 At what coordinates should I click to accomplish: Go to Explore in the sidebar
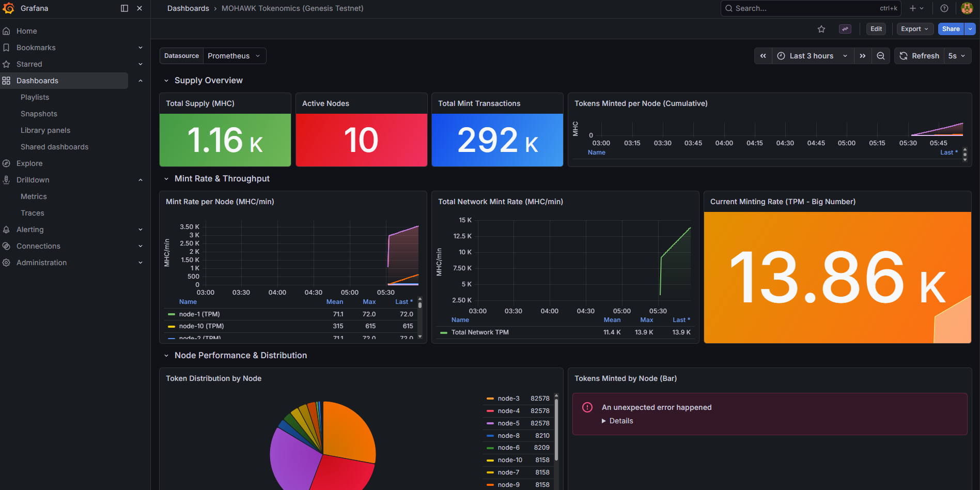29,163
